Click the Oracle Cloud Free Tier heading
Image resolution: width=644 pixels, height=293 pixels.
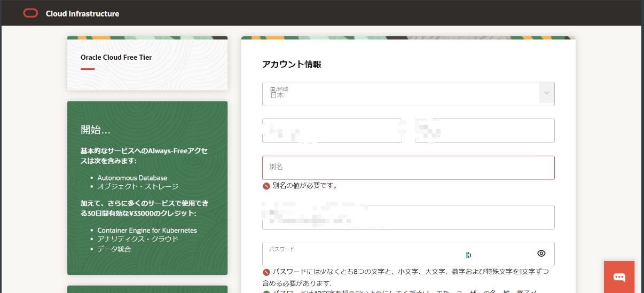pos(116,57)
